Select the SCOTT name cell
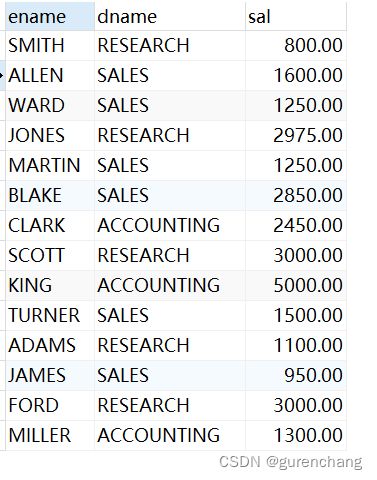Image resolution: width=377 pixels, height=480 pixels. coord(50,256)
